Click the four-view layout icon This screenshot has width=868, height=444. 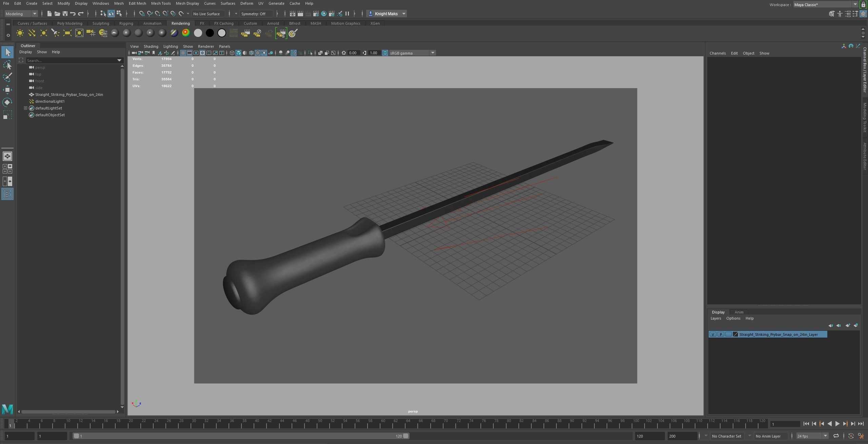click(x=7, y=169)
